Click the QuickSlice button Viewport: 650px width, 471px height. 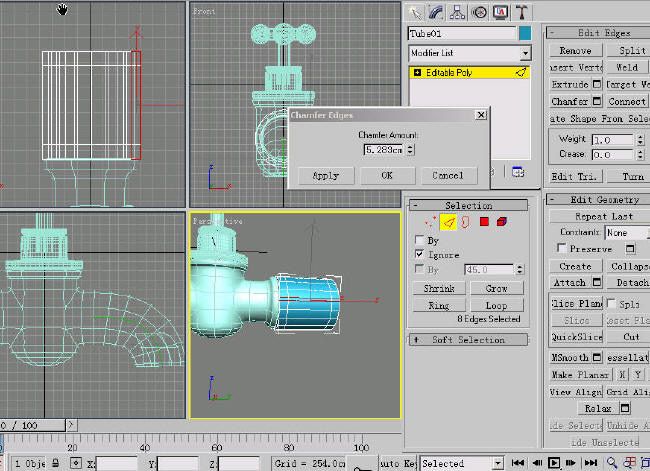click(x=576, y=337)
